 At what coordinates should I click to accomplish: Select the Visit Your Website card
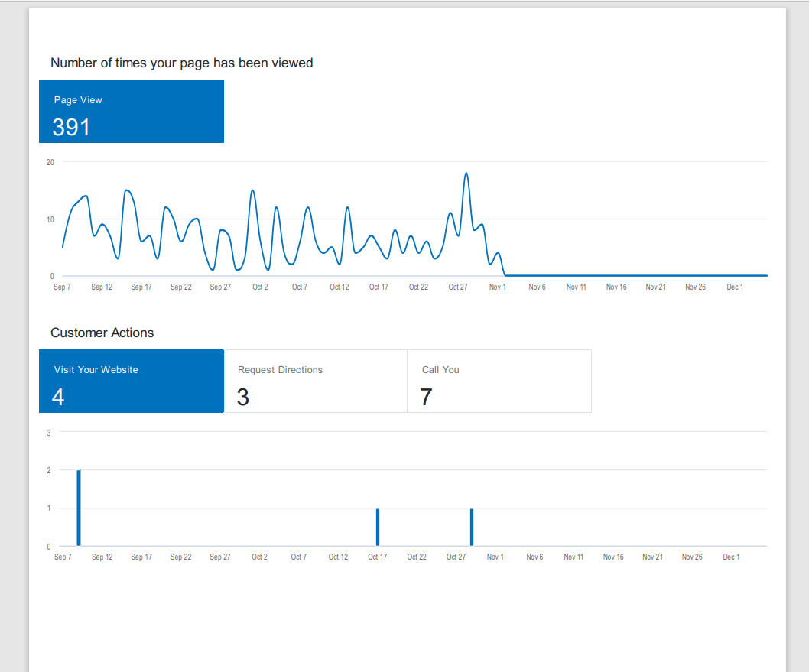[132, 381]
